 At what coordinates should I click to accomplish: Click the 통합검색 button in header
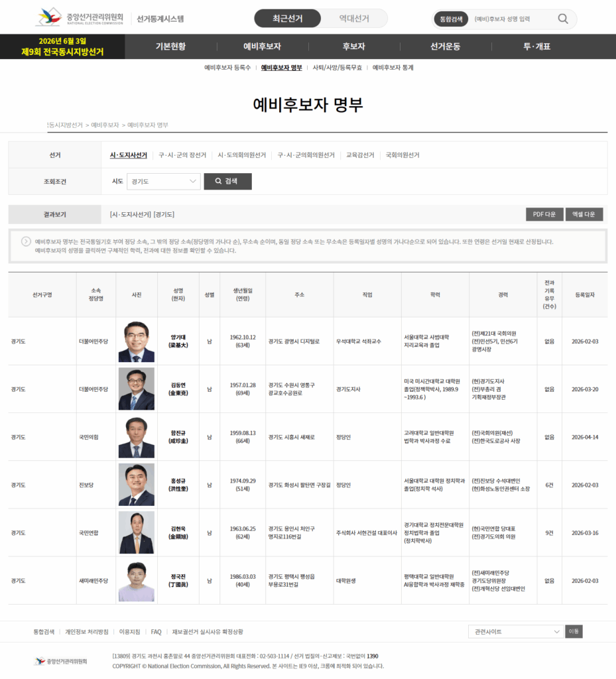[451, 19]
